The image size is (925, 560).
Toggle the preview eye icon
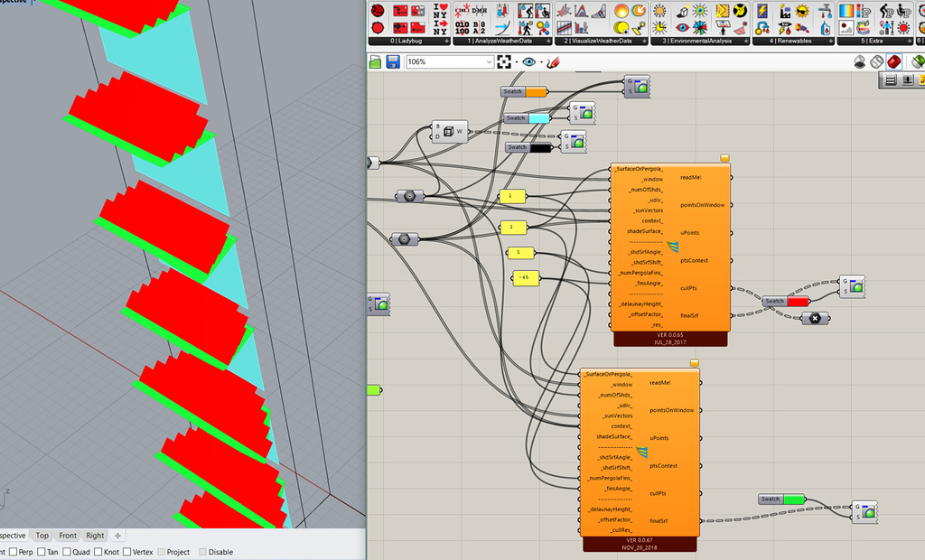pyautogui.click(x=528, y=61)
